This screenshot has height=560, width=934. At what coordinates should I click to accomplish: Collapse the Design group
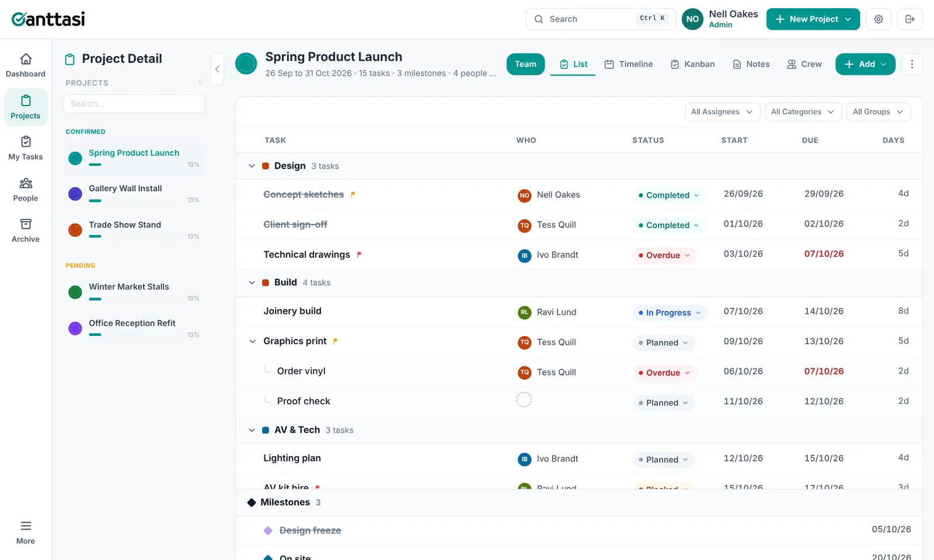click(x=252, y=166)
